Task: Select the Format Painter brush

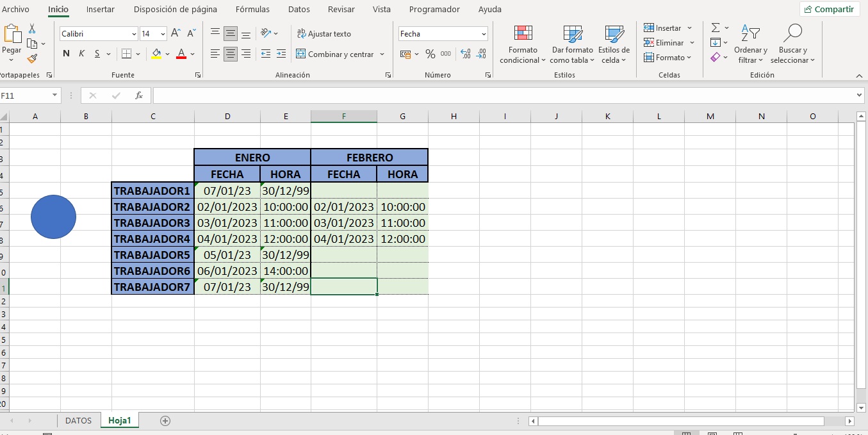Action: [32, 58]
